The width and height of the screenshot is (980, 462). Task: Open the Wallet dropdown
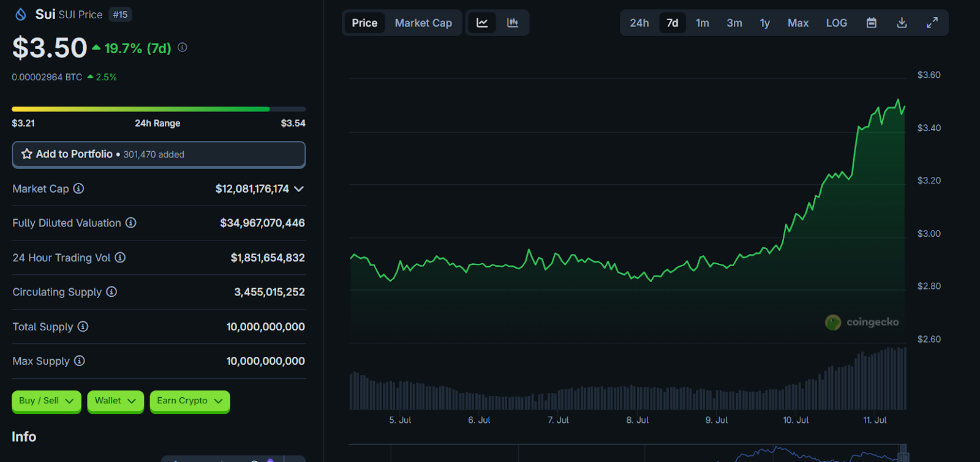pos(116,401)
